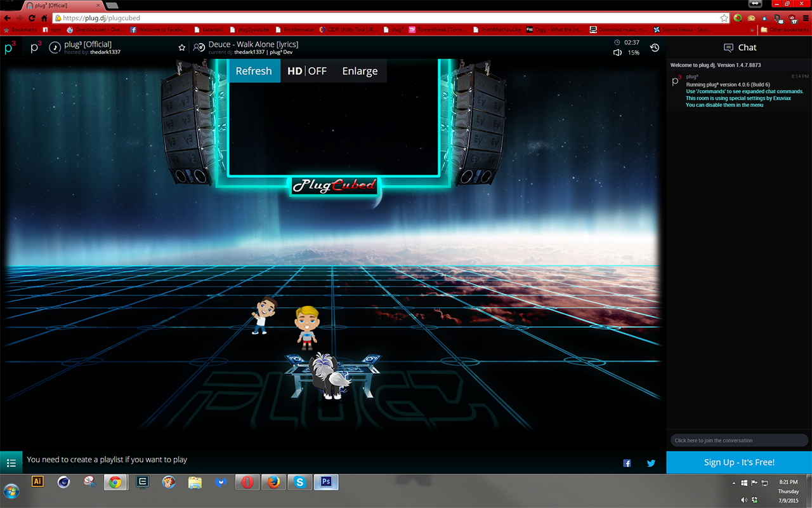The height and width of the screenshot is (508, 812).
Task: Mute audio with the speaker icon
Action: 617,53
